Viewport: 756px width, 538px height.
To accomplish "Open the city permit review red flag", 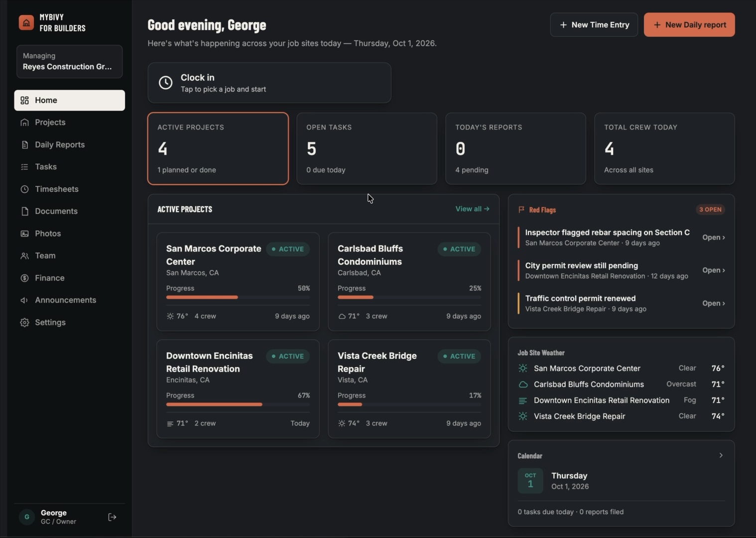I will 714,270.
